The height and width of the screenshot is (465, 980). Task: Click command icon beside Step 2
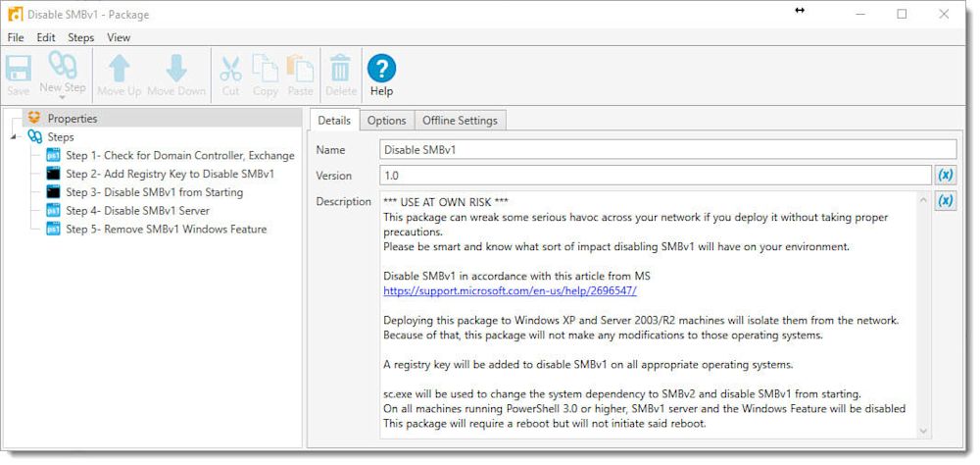coord(54,174)
